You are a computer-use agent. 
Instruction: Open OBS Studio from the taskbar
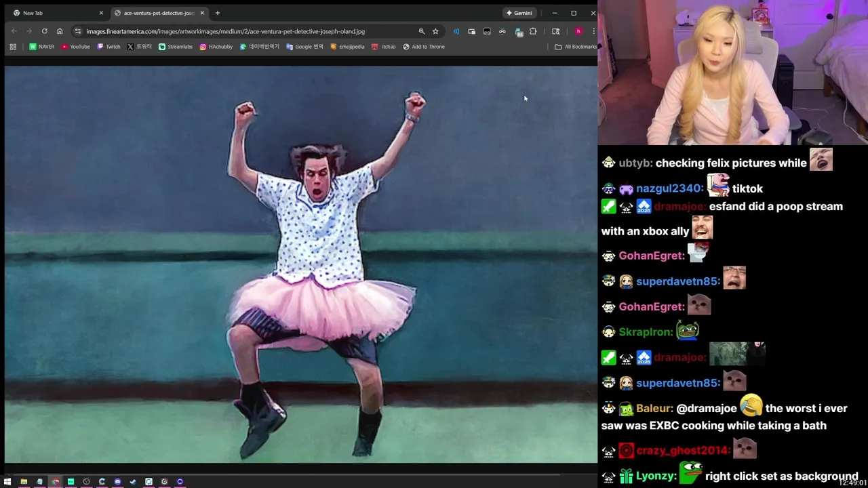pos(86,482)
